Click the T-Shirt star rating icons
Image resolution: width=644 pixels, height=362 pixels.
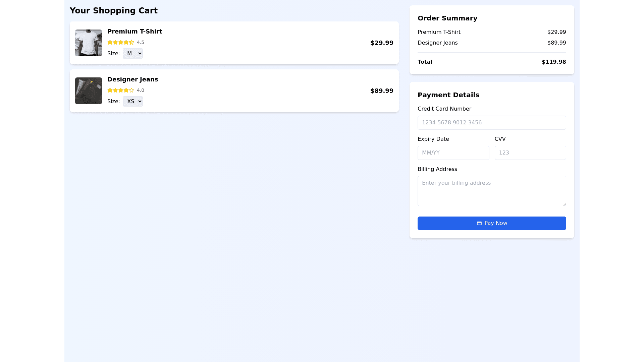point(120,42)
